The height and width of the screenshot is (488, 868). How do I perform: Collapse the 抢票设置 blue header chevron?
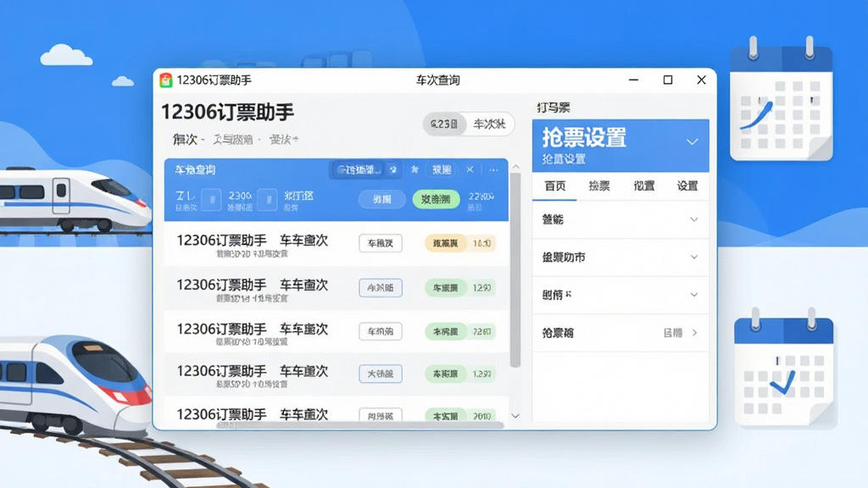tap(692, 142)
